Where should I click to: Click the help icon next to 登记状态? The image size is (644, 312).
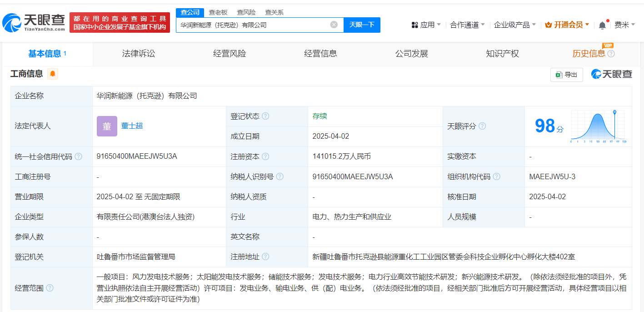tap(265, 116)
